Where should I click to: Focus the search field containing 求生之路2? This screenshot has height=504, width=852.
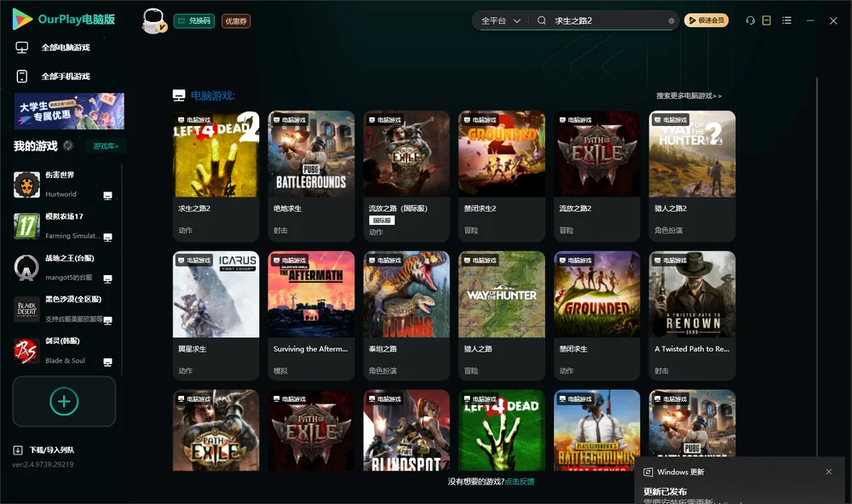(x=608, y=20)
